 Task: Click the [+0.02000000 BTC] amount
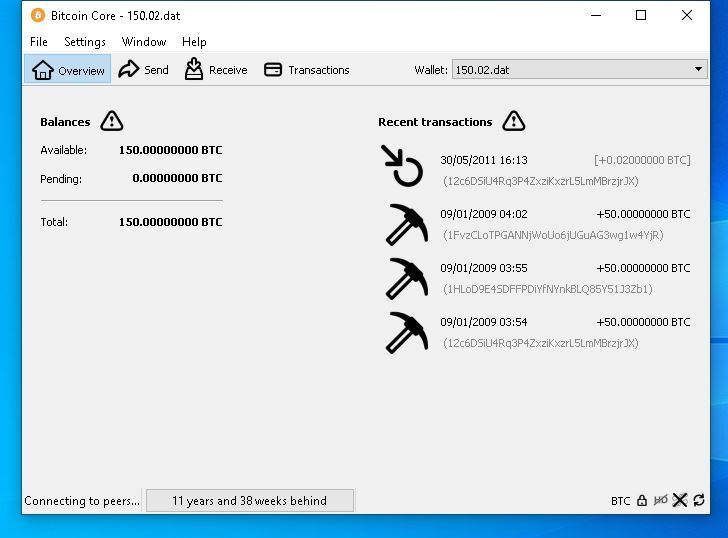coord(642,160)
